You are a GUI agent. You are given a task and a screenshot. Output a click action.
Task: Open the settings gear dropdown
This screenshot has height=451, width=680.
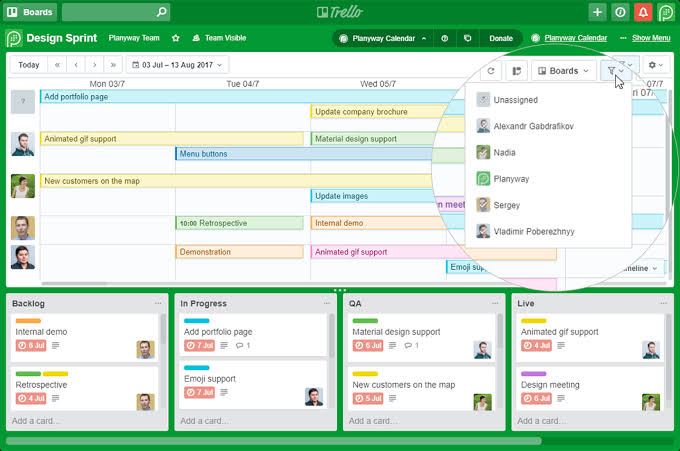[x=656, y=65]
